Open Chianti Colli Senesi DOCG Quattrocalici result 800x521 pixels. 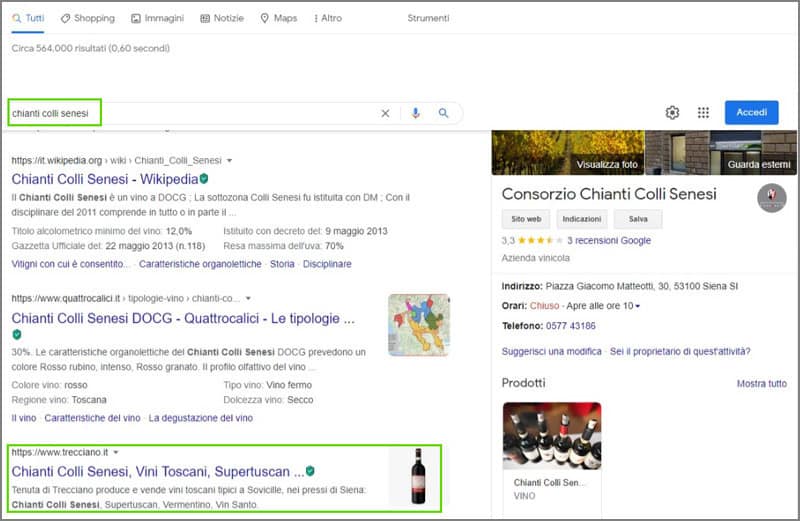[x=183, y=318]
